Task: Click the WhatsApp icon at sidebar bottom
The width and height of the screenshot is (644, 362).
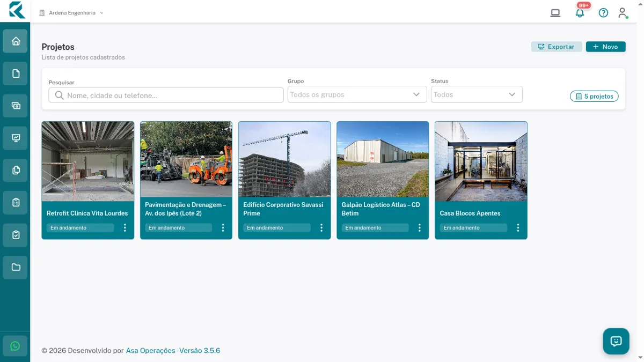Action: (15, 346)
